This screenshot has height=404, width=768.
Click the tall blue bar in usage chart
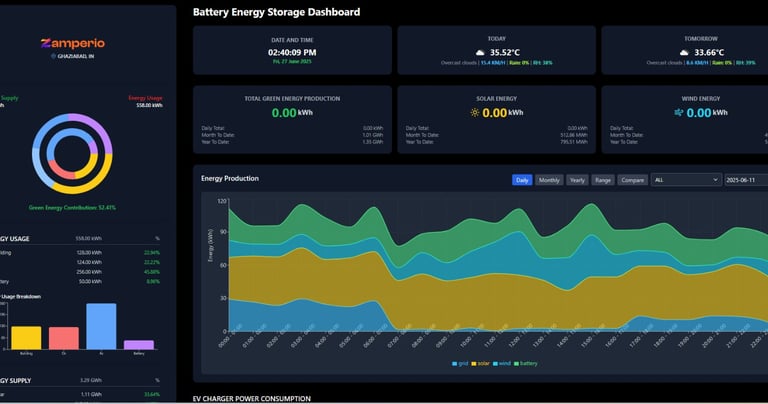click(x=101, y=326)
